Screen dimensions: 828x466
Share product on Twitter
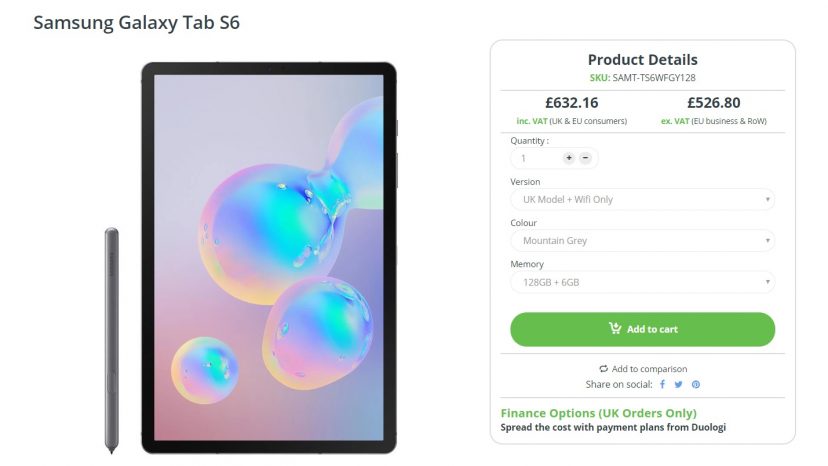click(678, 384)
